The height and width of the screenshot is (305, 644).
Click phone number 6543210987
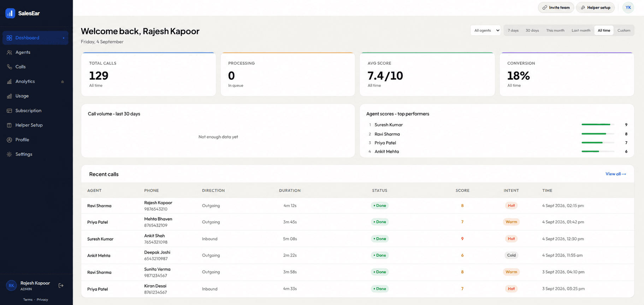[x=156, y=259]
